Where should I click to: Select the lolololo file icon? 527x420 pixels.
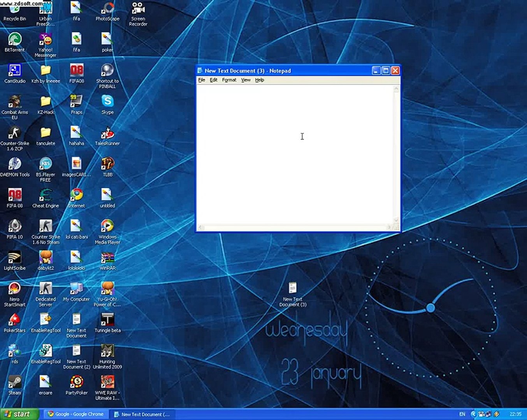(x=76, y=261)
